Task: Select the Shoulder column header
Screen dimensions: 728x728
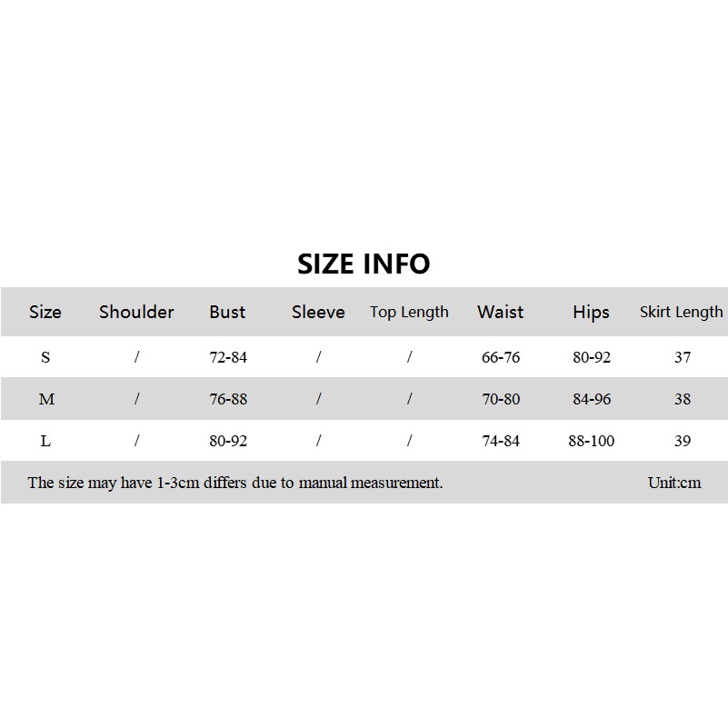Action: pyautogui.click(x=136, y=312)
